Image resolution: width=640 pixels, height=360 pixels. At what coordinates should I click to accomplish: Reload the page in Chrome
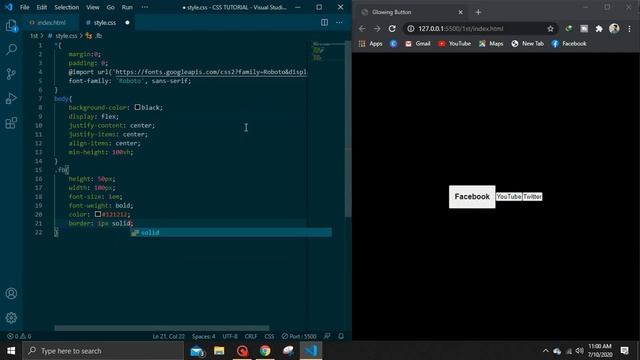pyautogui.click(x=392, y=29)
